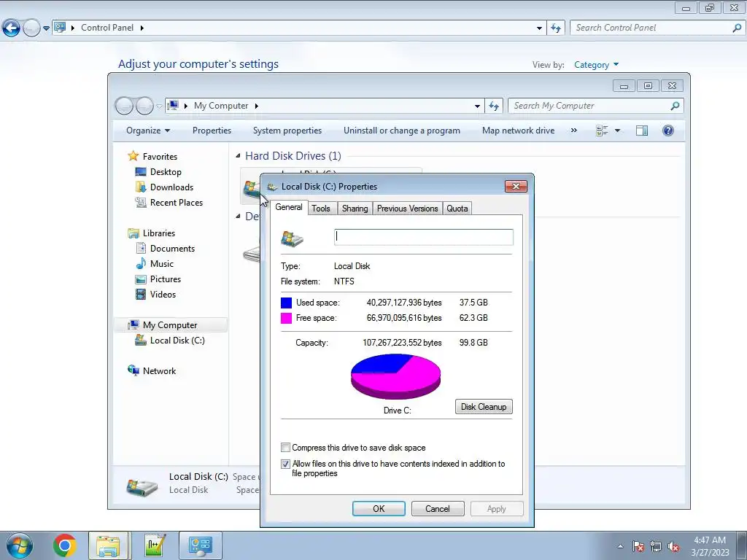Click the Search Control Panel magnifier icon
The image size is (747, 560).
[737, 28]
